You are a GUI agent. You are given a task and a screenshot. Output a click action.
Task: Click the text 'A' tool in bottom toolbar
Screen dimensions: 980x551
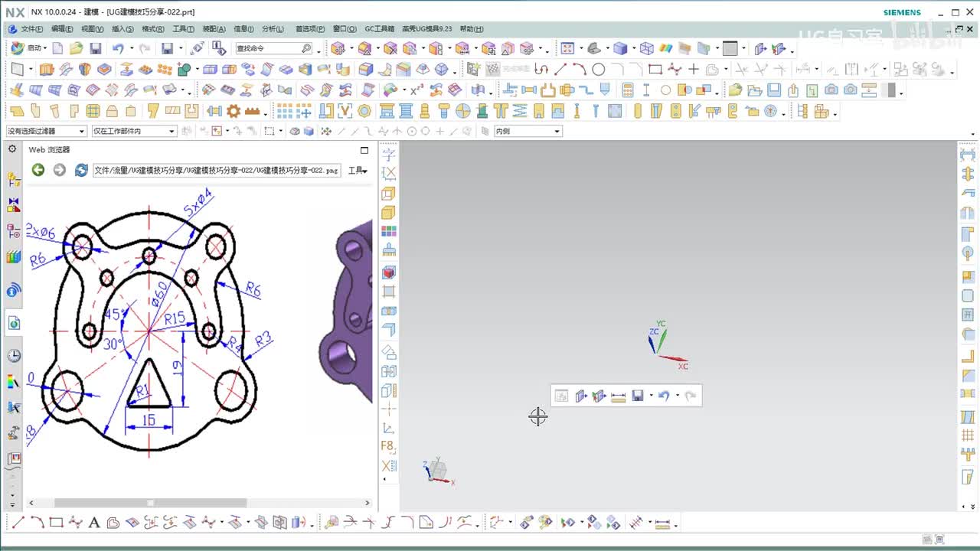(x=94, y=523)
